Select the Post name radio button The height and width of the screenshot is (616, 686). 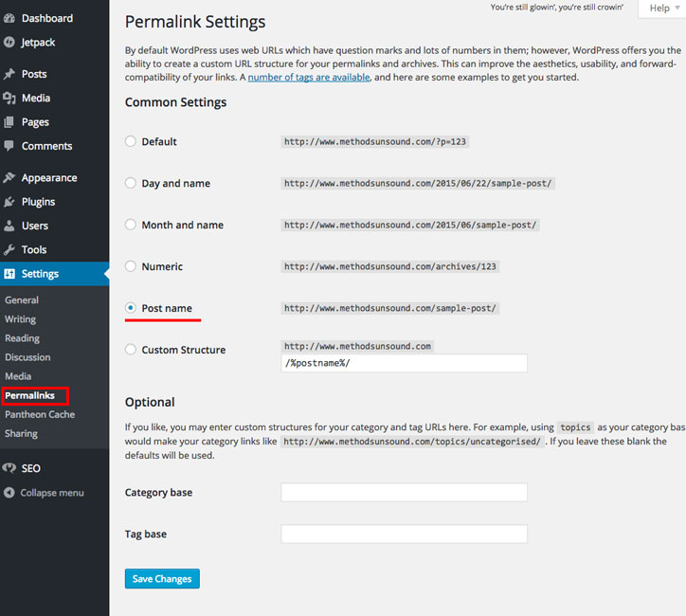[x=131, y=308]
